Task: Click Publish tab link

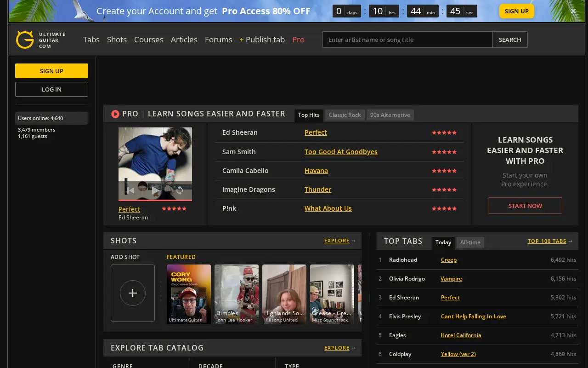Action: (262, 40)
